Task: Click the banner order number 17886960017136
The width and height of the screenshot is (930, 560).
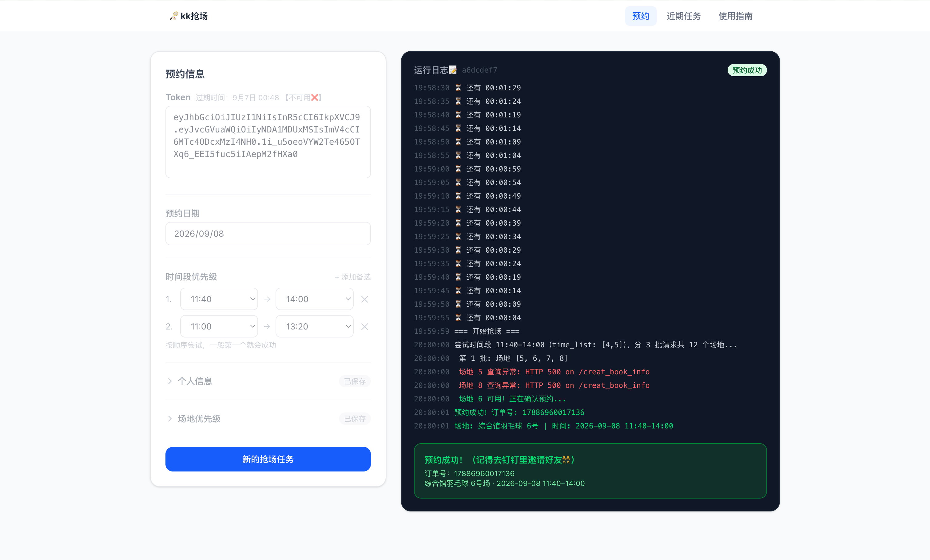Action: (x=484, y=473)
